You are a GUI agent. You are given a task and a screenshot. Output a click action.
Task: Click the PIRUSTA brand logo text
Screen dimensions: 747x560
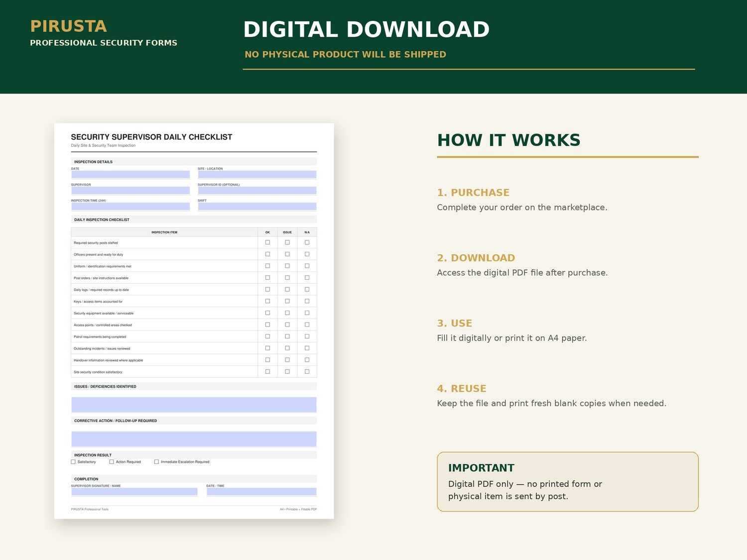coord(68,26)
